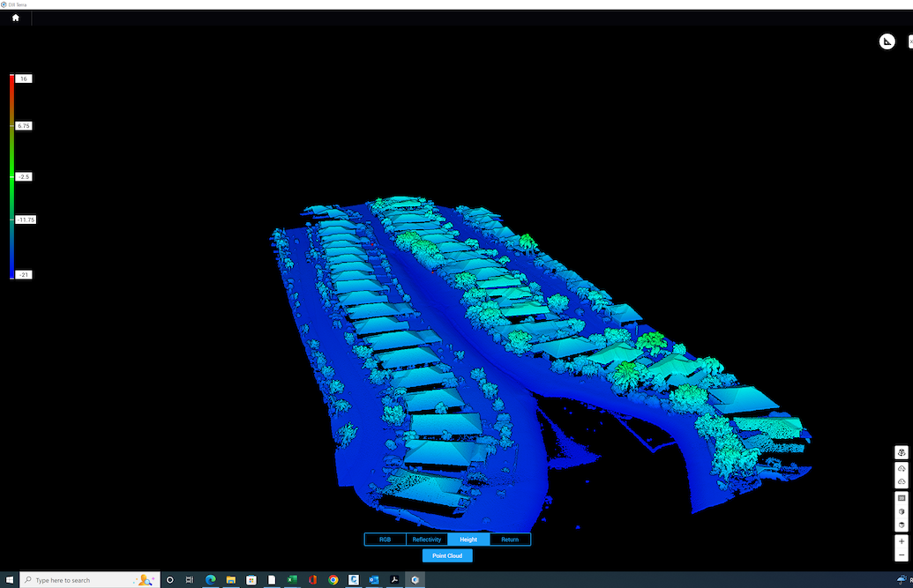The image size is (913, 588).
Task: Open Google Chrome from the taskbar
Action: [333, 580]
